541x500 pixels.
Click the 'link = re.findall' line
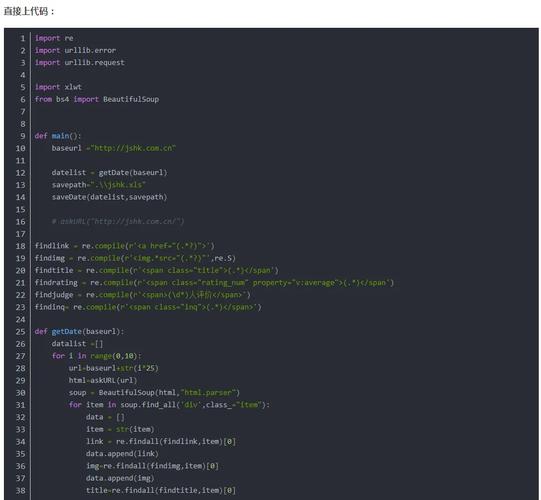[x=160, y=442]
